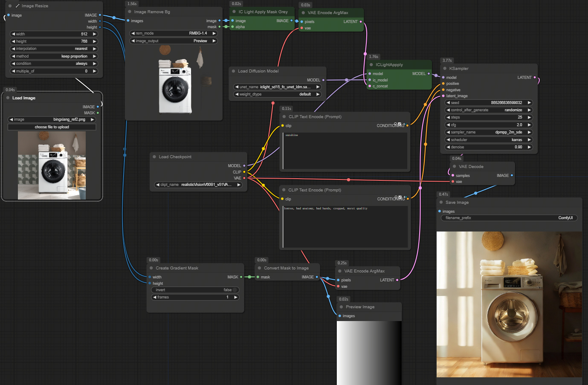Collapse the Load Image node via its circle icon
588x385 pixels.
(7, 98)
